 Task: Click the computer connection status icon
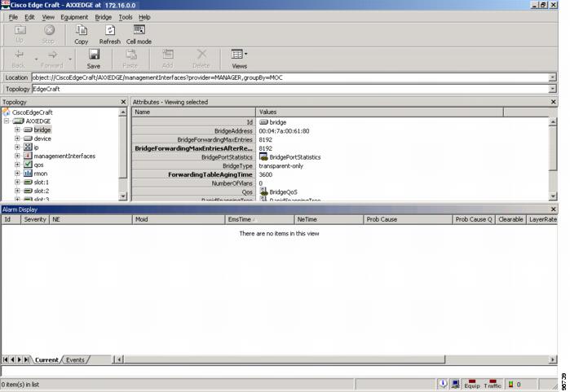pos(455,384)
